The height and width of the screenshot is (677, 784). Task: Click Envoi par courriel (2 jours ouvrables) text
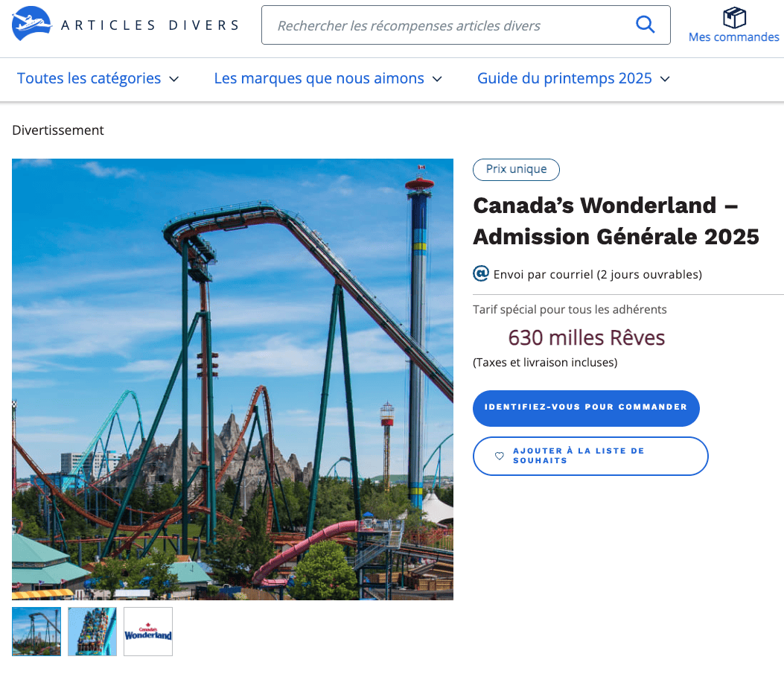tap(598, 275)
